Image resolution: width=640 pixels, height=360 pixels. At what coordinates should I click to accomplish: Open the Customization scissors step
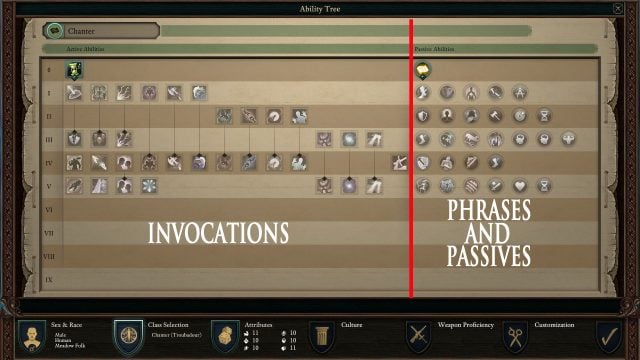tap(515, 337)
